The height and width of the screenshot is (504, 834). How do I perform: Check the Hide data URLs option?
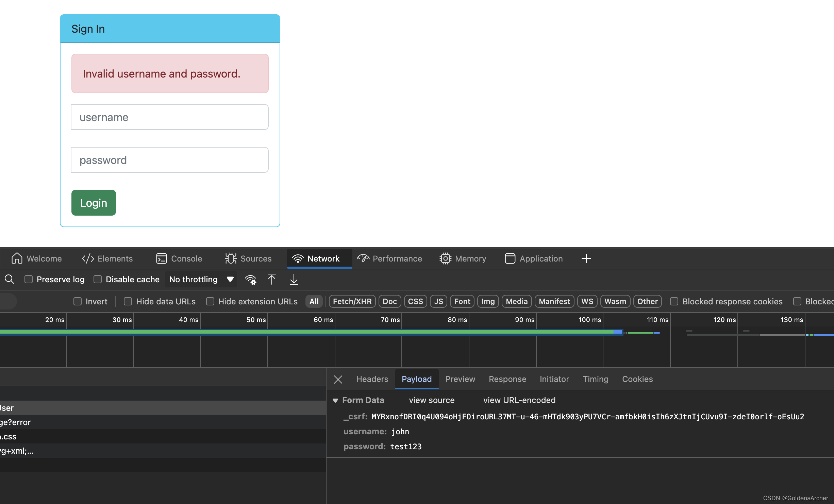(128, 301)
